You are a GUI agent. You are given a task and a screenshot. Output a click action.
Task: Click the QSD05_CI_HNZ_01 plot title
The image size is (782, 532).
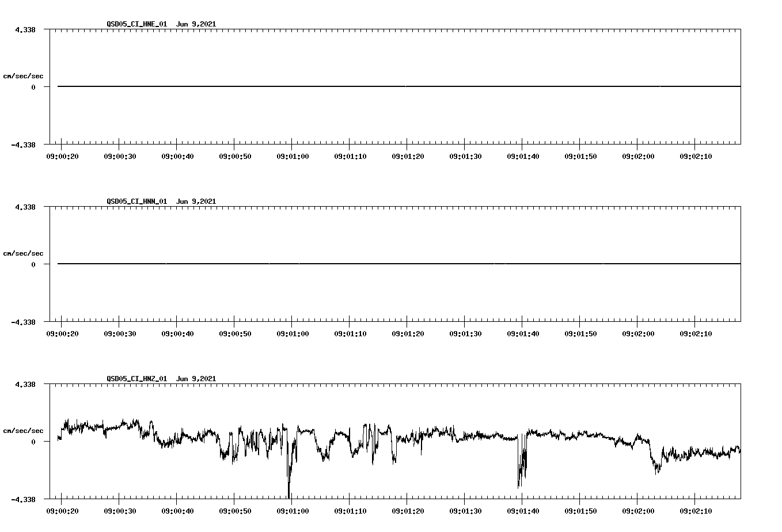pos(161,379)
